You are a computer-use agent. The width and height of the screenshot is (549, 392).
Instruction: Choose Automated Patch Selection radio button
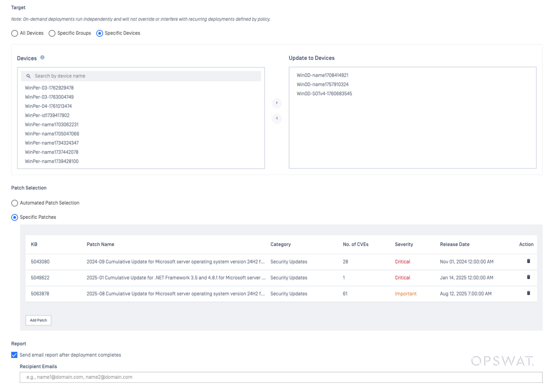tap(15, 203)
